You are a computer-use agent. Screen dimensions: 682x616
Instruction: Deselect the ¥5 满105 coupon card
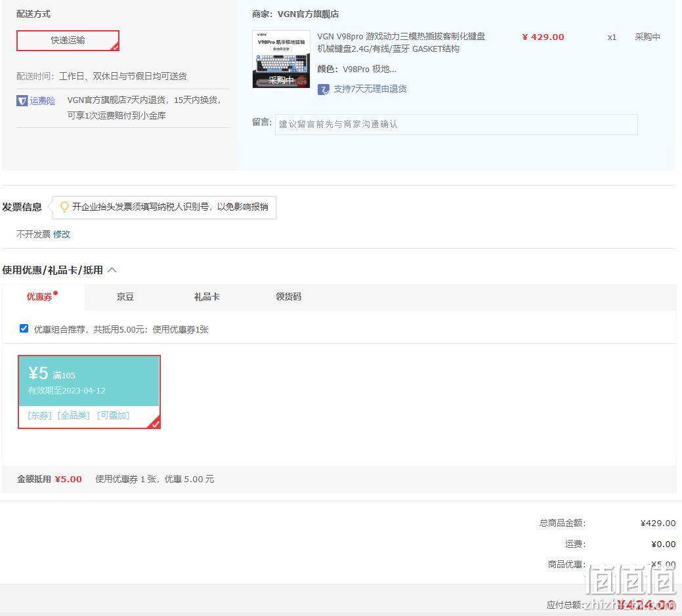[x=89, y=392]
